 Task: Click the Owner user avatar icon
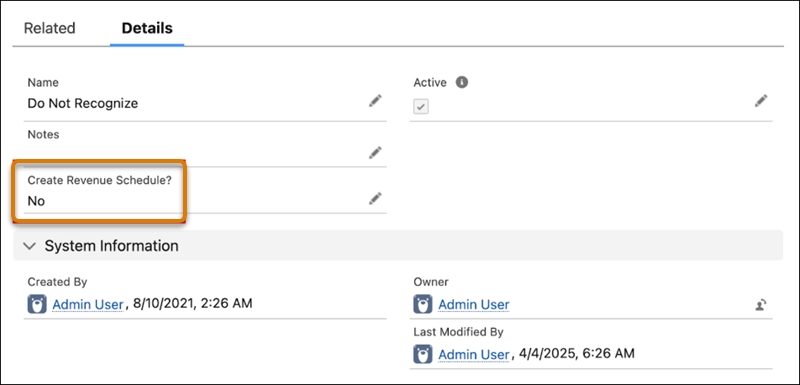[423, 304]
